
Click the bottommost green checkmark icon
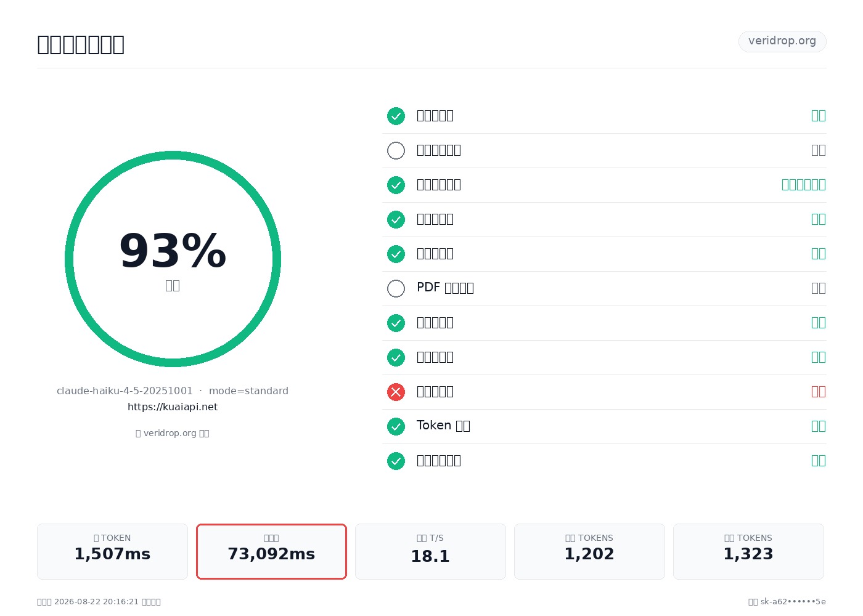tap(396, 461)
